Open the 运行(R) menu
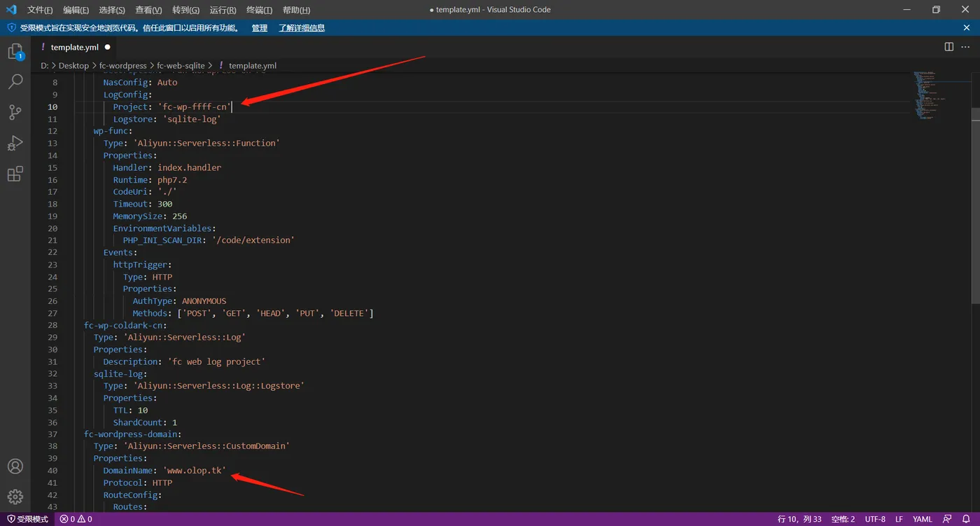This screenshot has height=526, width=980. (x=223, y=10)
